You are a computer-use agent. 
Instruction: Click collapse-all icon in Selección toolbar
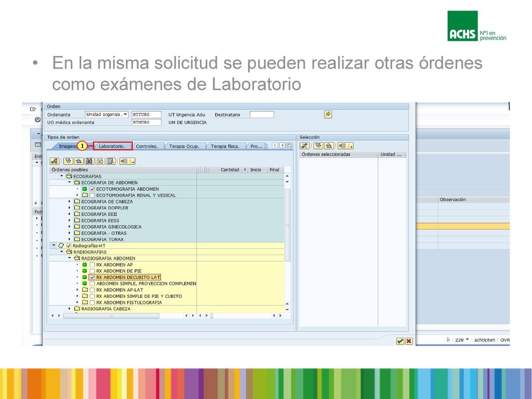(329, 146)
